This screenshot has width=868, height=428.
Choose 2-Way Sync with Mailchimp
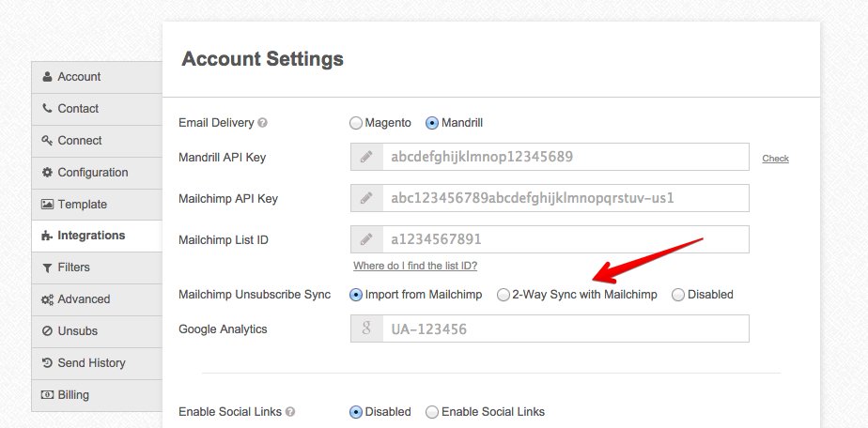[504, 295]
